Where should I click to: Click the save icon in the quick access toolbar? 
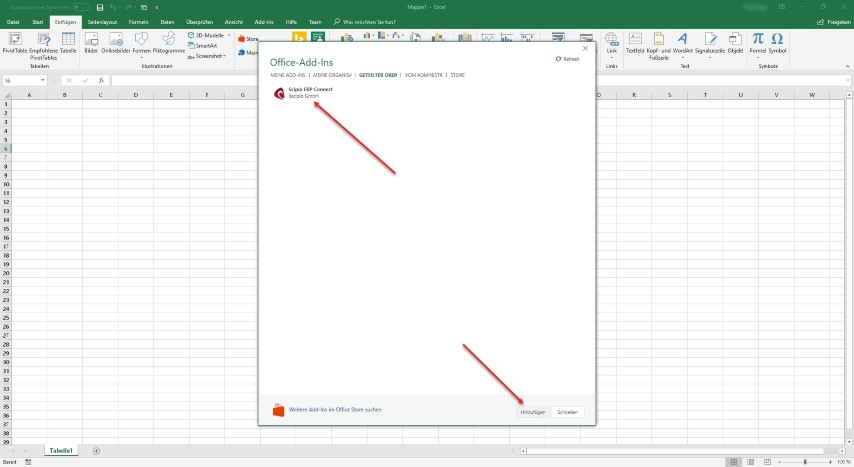pyautogui.click(x=100, y=7)
